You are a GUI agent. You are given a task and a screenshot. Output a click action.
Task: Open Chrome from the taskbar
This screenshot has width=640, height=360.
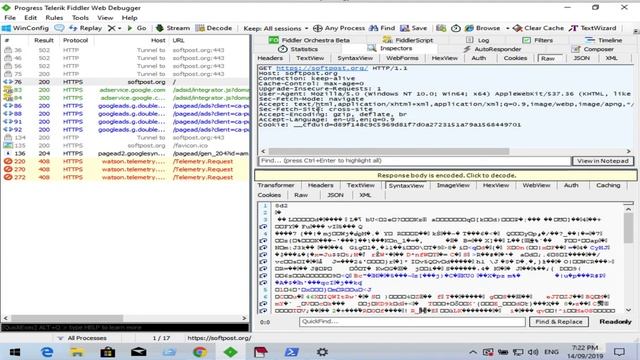(200, 352)
